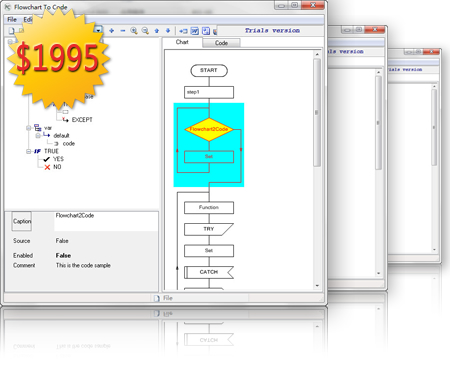Click the minus (remove) toolbar icon

tap(123, 31)
